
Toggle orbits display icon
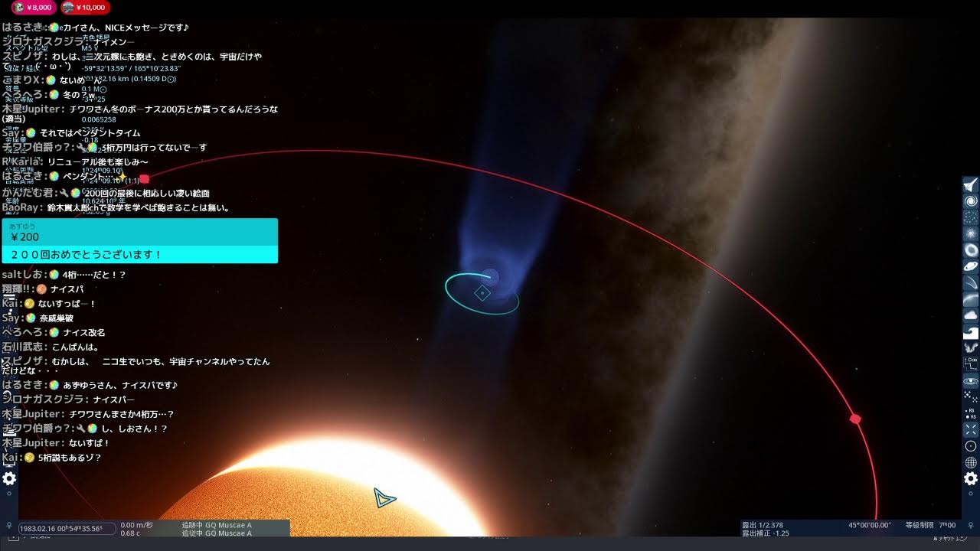pos(970,380)
